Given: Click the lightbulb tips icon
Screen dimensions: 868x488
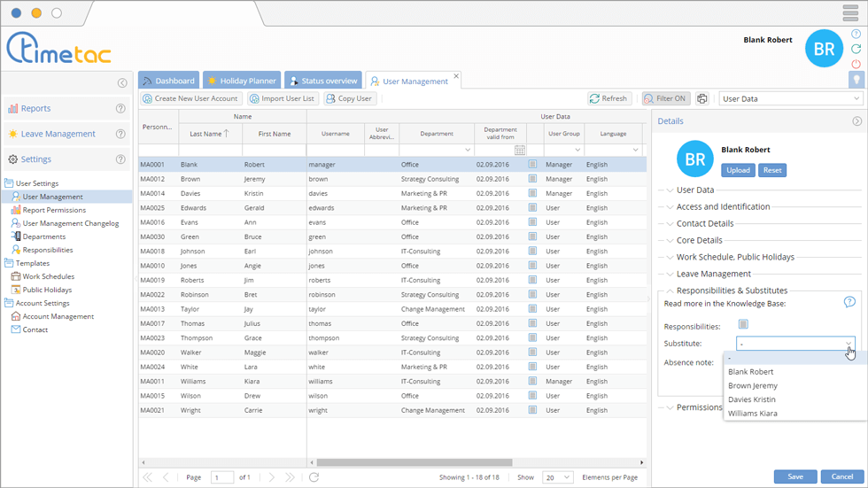Looking at the screenshot, I should coord(856,80).
